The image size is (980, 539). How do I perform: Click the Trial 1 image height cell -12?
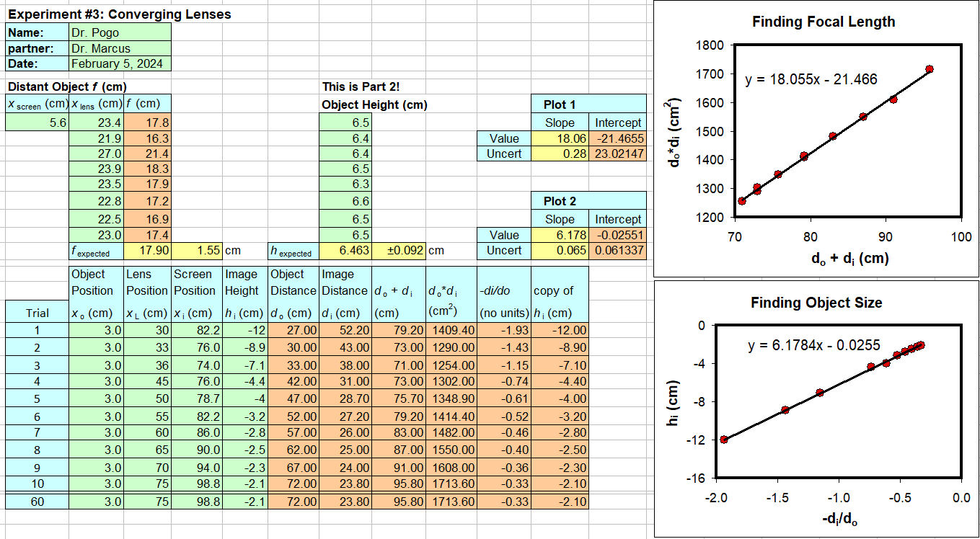[245, 331]
